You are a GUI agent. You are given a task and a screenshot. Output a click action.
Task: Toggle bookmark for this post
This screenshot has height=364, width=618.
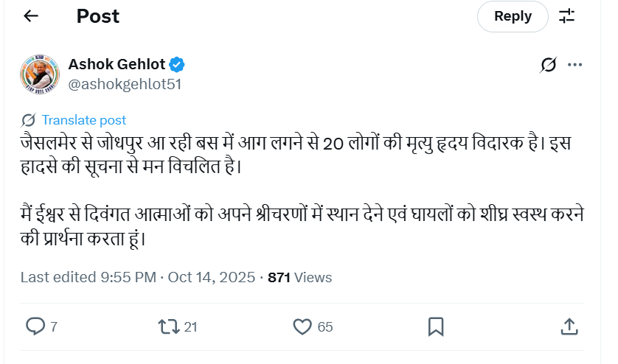[436, 326]
